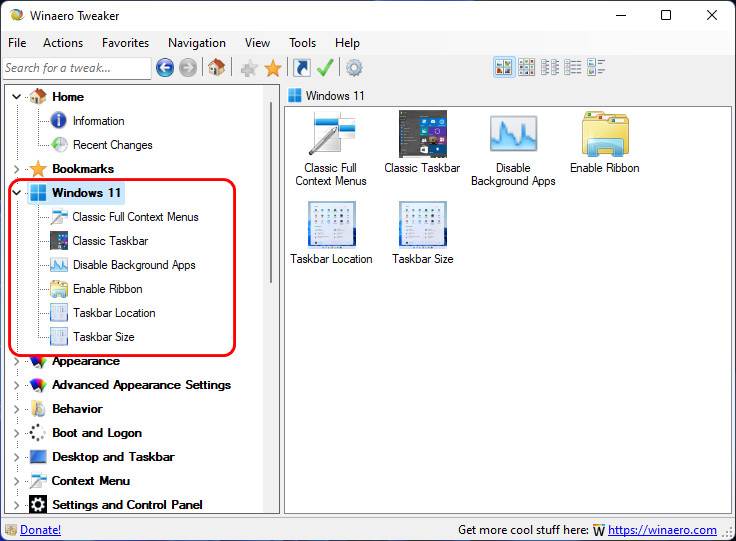This screenshot has height=541, width=736.
Task: Switch to large icons view mode
Action: point(504,67)
